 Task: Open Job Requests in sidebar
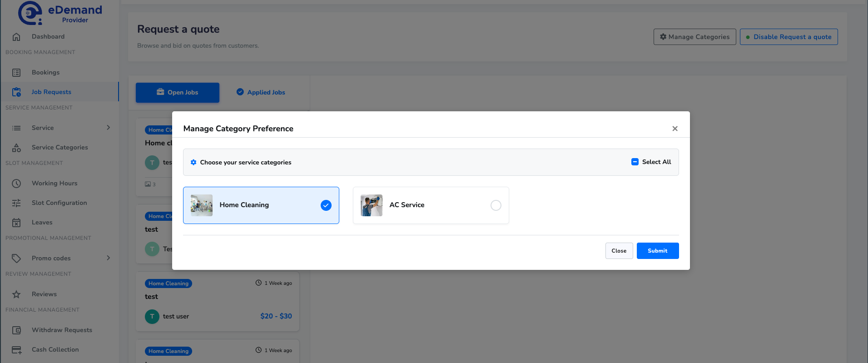51,92
